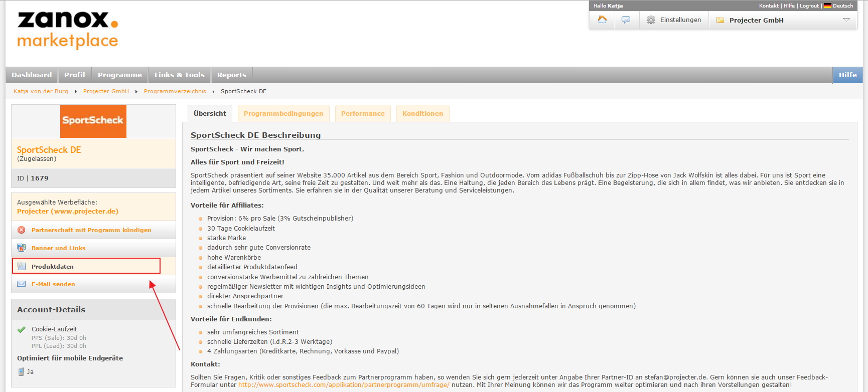Click the Projecter GmbH folder icon

point(720,20)
